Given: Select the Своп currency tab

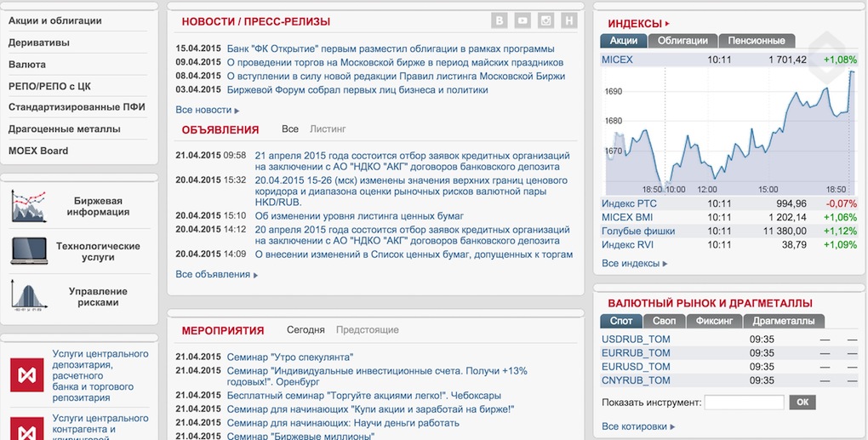Looking at the screenshot, I should 665,321.
